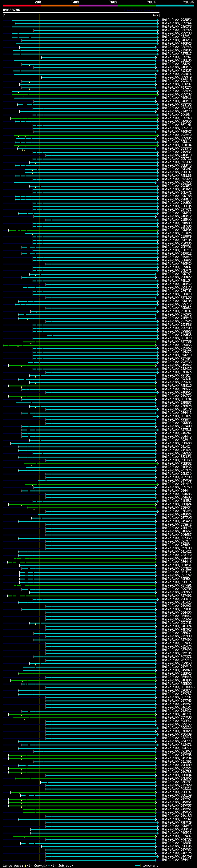Screen dimensions: 197x868
Task: Click the UniRef100_A9CSG0 label
Action: 177,728
